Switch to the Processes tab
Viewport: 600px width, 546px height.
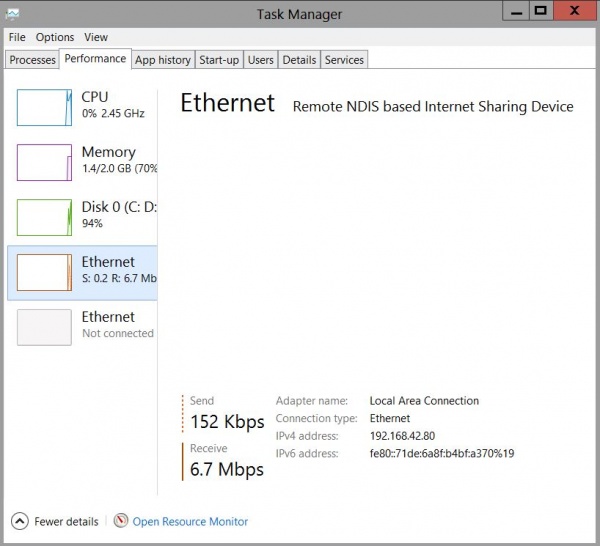tap(32, 60)
